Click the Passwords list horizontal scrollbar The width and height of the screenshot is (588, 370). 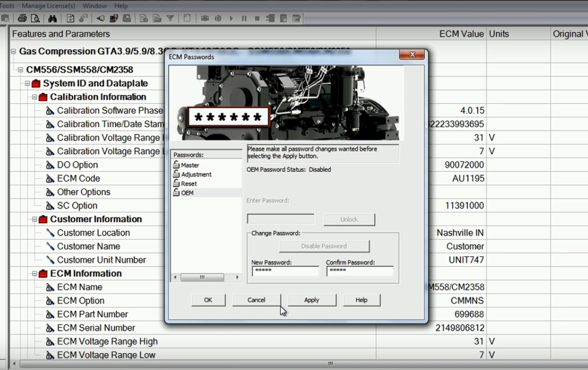tap(206, 277)
